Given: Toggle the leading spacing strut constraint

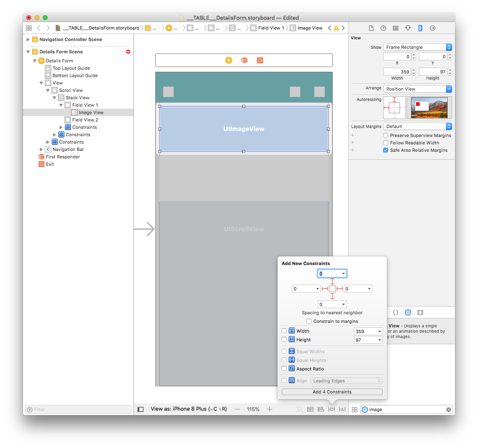Looking at the screenshot, I should coord(325,289).
